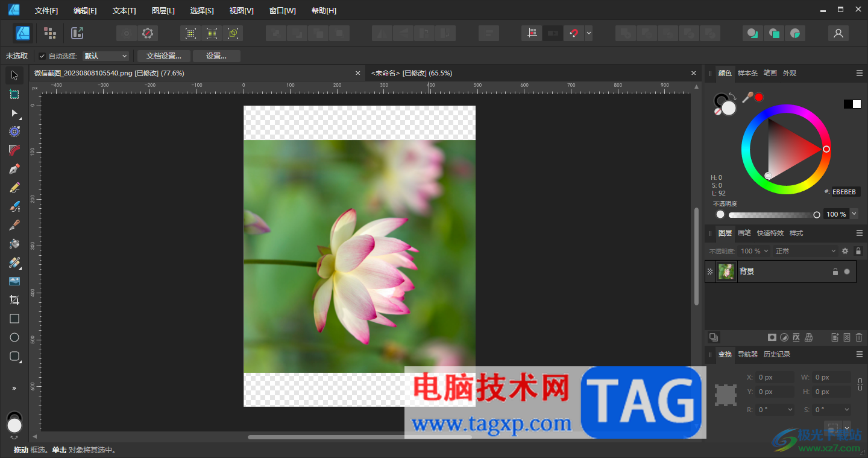Screen dimensions: 868x458
Task: Expand more tools chevron in toolbar
Action: pos(14,388)
